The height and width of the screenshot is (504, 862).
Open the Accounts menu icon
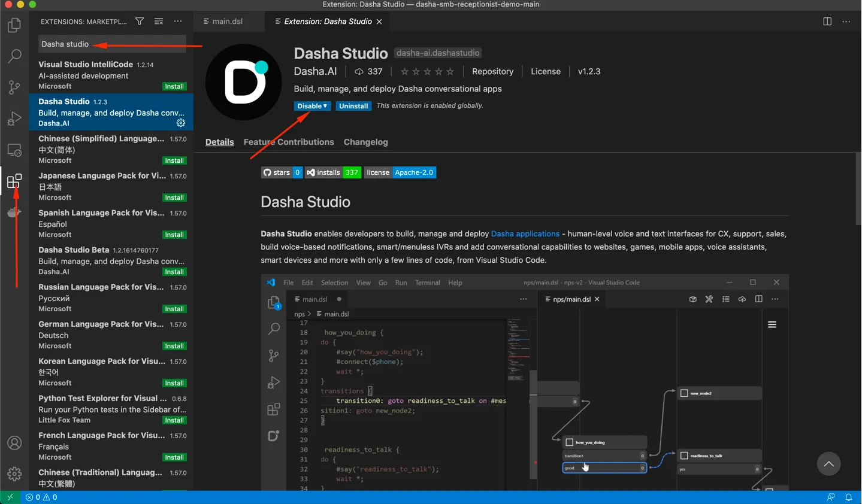[x=14, y=443]
